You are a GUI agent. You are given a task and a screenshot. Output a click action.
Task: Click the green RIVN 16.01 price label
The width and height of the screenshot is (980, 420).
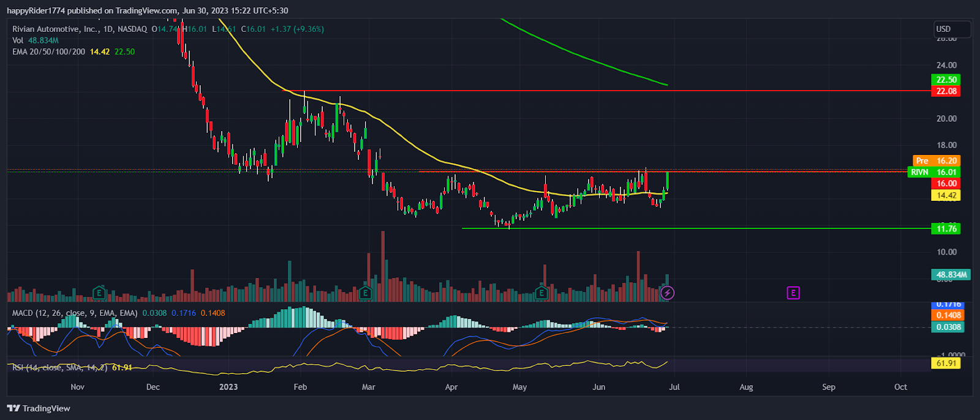[x=934, y=172]
